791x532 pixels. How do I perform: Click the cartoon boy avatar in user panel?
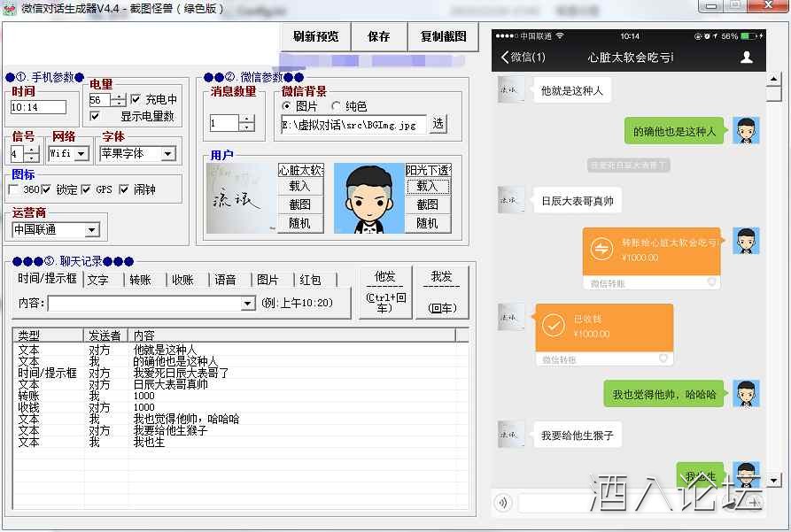tap(368, 198)
